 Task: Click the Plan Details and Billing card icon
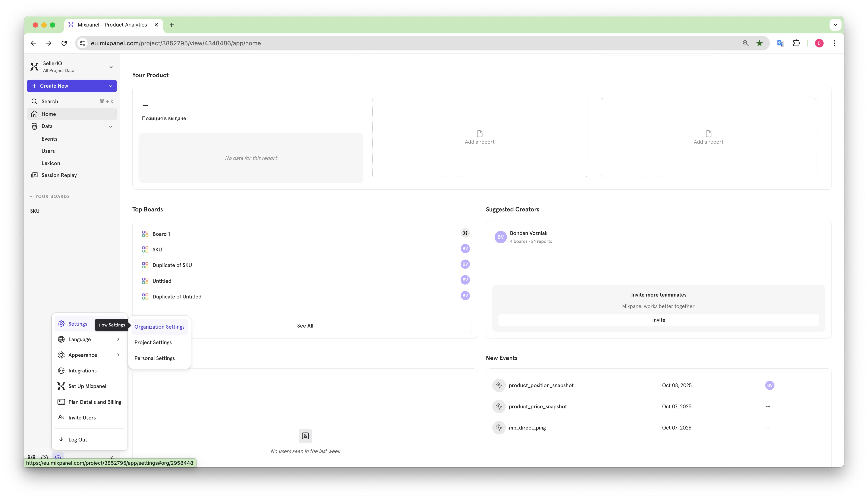point(61,402)
